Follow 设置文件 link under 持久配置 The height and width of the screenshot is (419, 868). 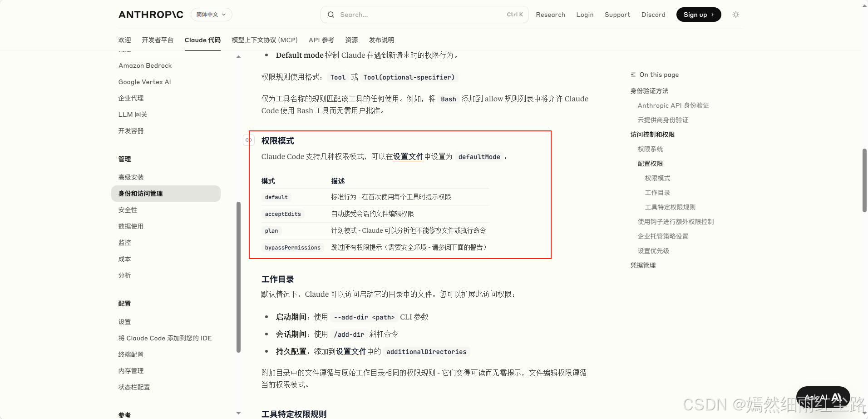[x=351, y=351]
